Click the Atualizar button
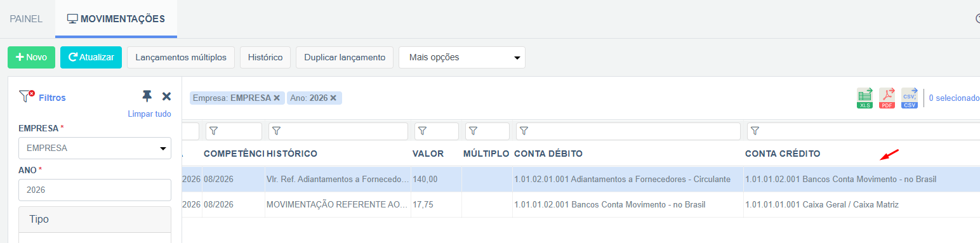The width and height of the screenshot is (980, 243). [91, 57]
